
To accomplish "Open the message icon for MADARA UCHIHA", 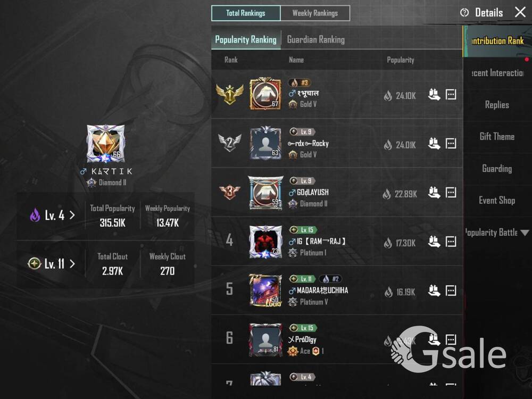I will click(451, 290).
